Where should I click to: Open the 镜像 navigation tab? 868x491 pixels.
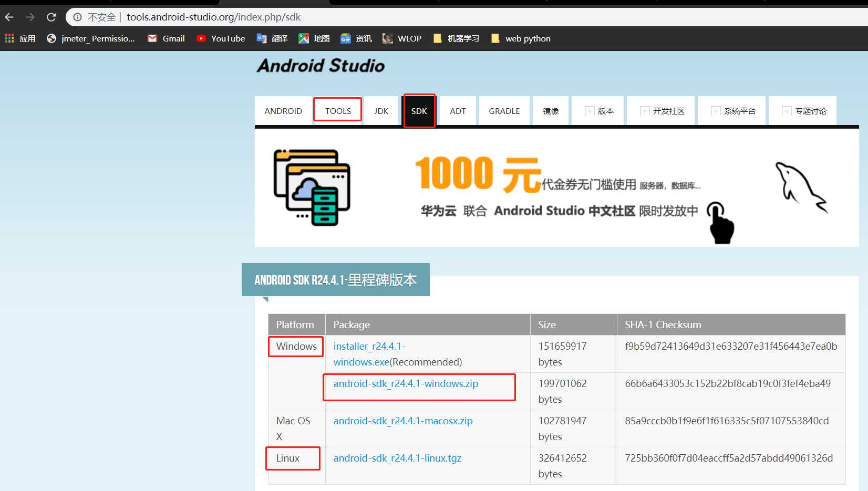pos(551,111)
